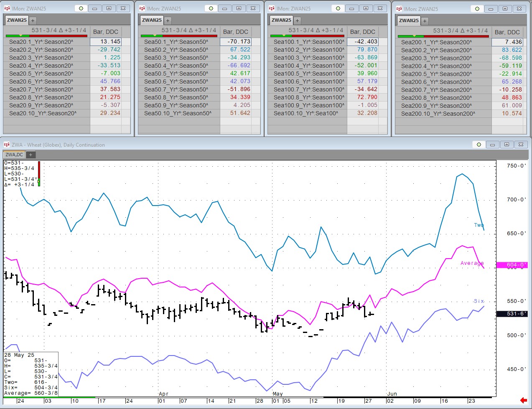Click the Bar, DDC column header in Season200 monitor

(507, 32)
